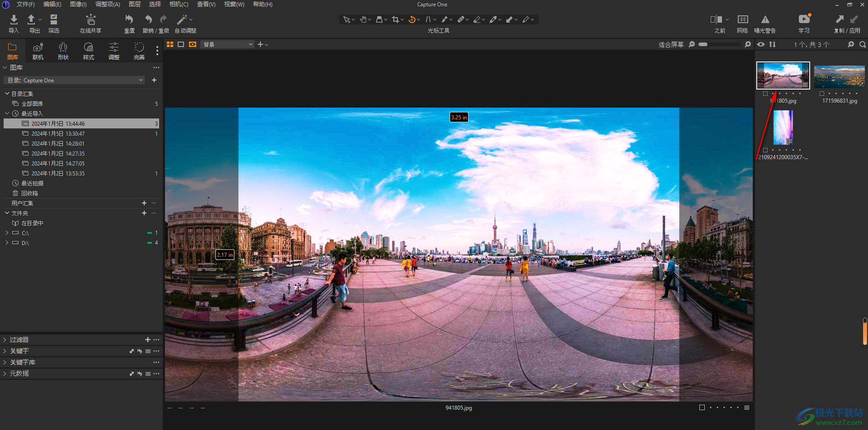The image size is (868, 430).
Task: Enable Exposure Warning (曝光警告) triangle
Action: 765,20
